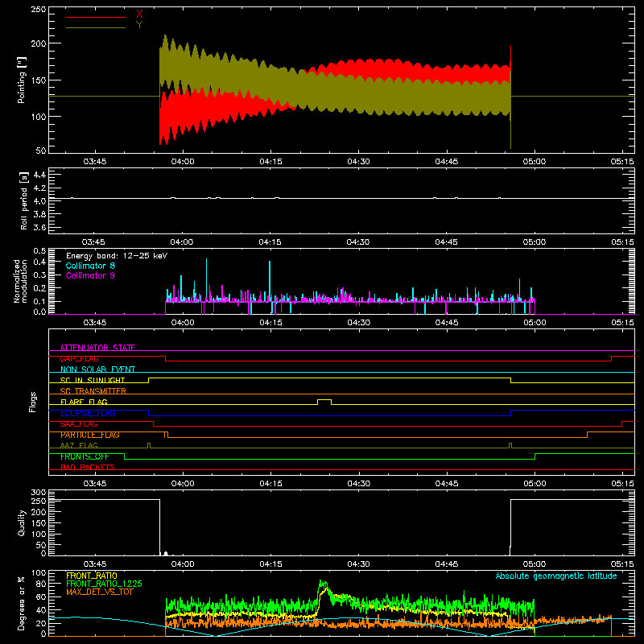Click the FRONTS_OFF flag label

pyautogui.click(x=85, y=456)
